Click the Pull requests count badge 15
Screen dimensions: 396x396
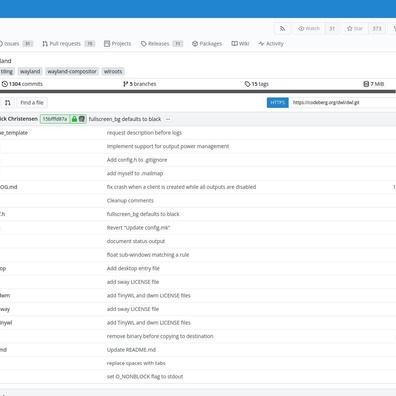click(x=90, y=44)
